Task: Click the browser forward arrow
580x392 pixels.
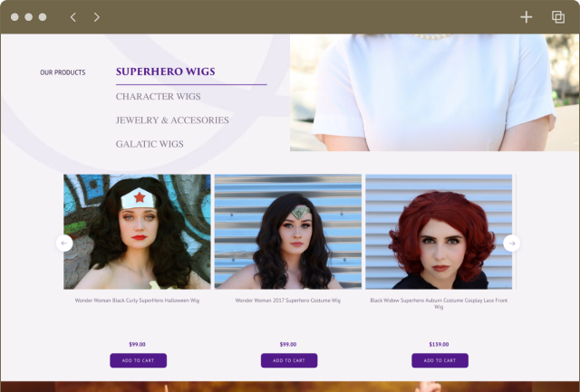Action: [97, 17]
